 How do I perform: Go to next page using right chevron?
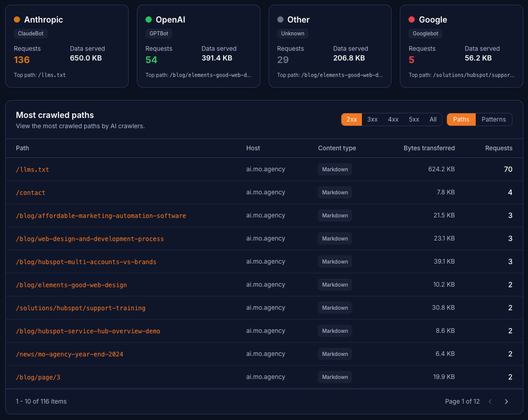click(x=506, y=402)
